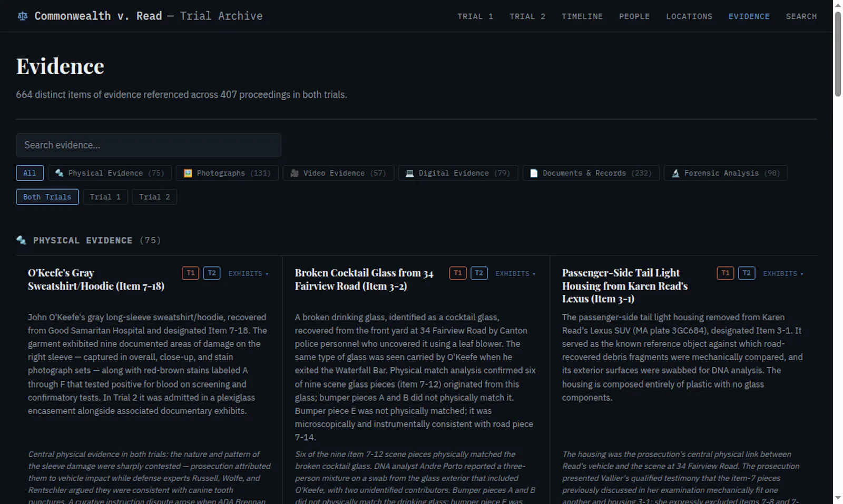Filter by Video Evidence (57)
Viewport: 843px width, 504px height.
pos(338,173)
